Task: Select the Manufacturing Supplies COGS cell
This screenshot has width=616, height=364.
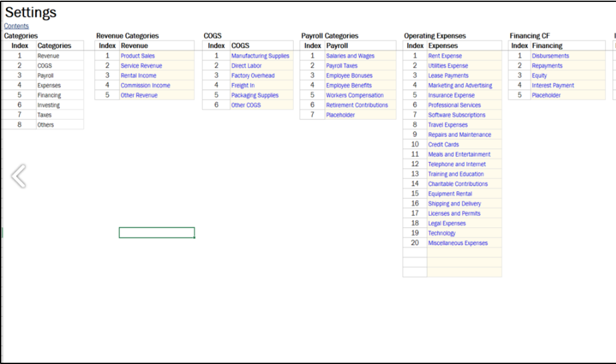Action: coord(260,56)
